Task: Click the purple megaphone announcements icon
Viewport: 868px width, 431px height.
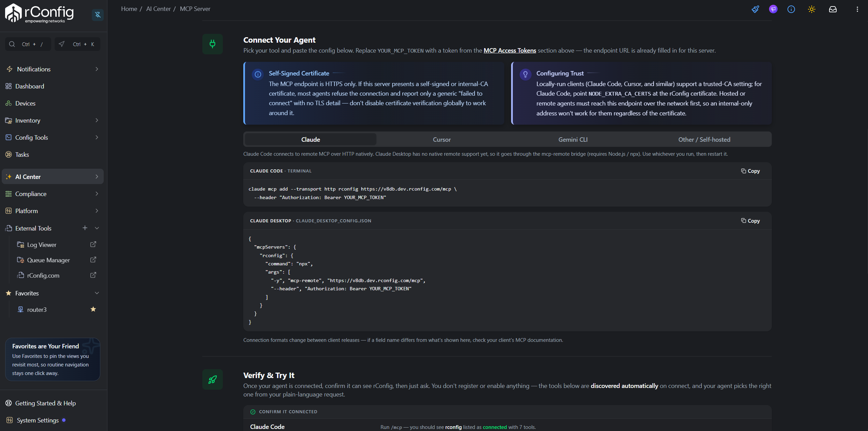Action: click(x=773, y=9)
